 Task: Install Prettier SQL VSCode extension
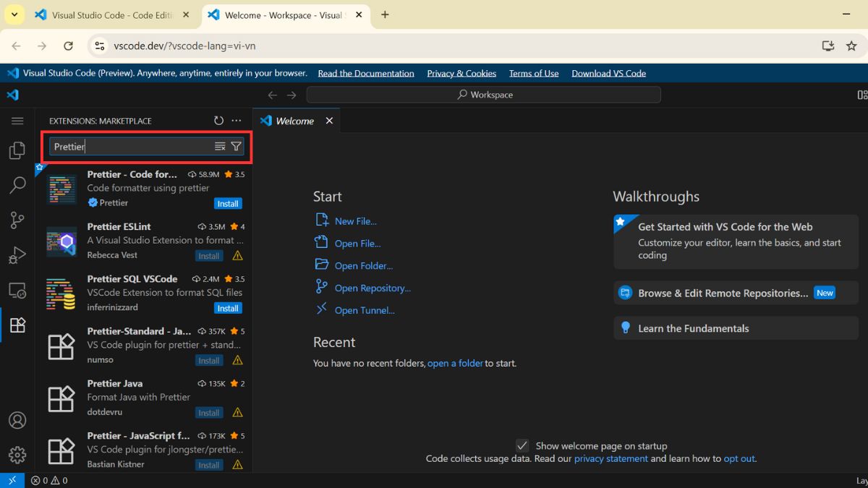pyautogui.click(x=228, y=308)
